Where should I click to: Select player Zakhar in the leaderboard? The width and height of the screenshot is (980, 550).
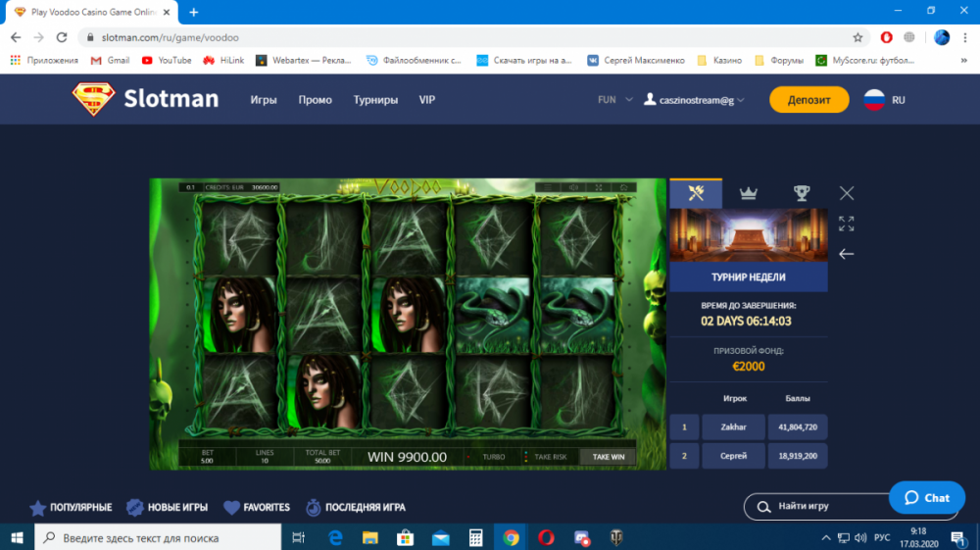[733, 427]
